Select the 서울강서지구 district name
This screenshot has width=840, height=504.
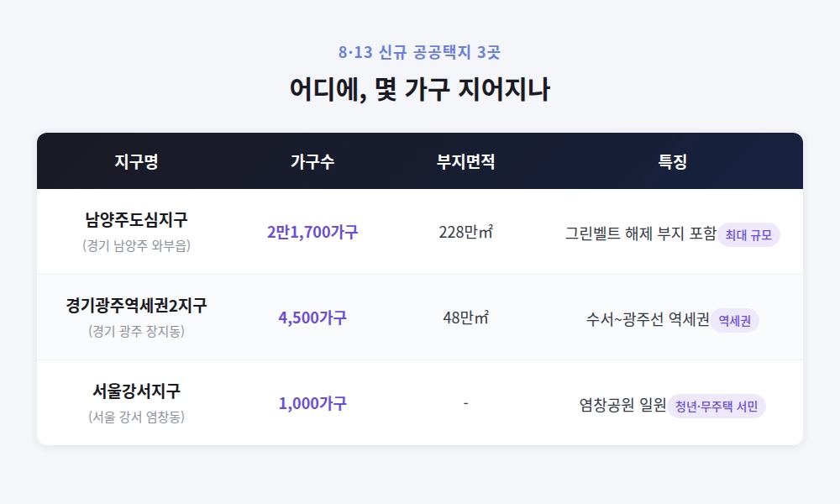click(136, 391)
